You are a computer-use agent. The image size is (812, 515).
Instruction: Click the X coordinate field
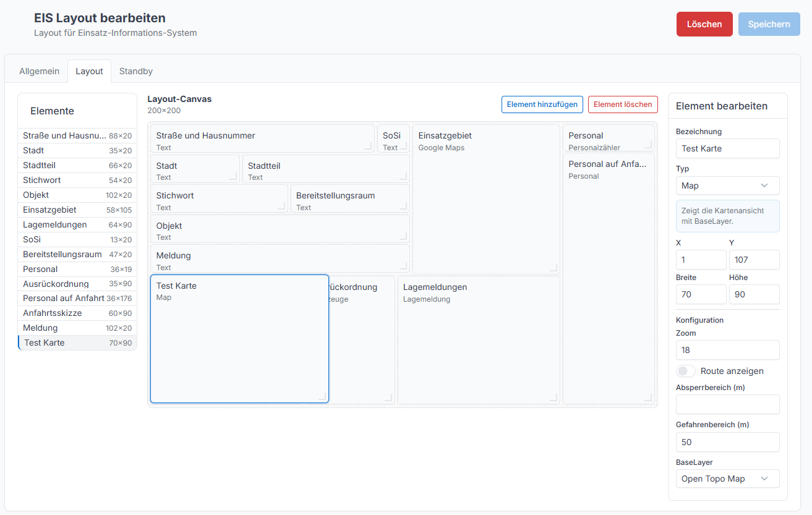pyautogui.click(x=701, y=260)
